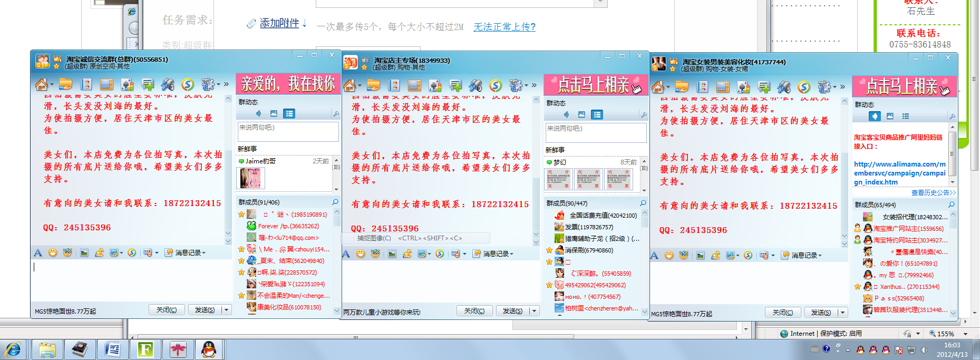Click 添加附件 link on the webpage
Screen dimensions: 980x360
[x=279, y=23]
